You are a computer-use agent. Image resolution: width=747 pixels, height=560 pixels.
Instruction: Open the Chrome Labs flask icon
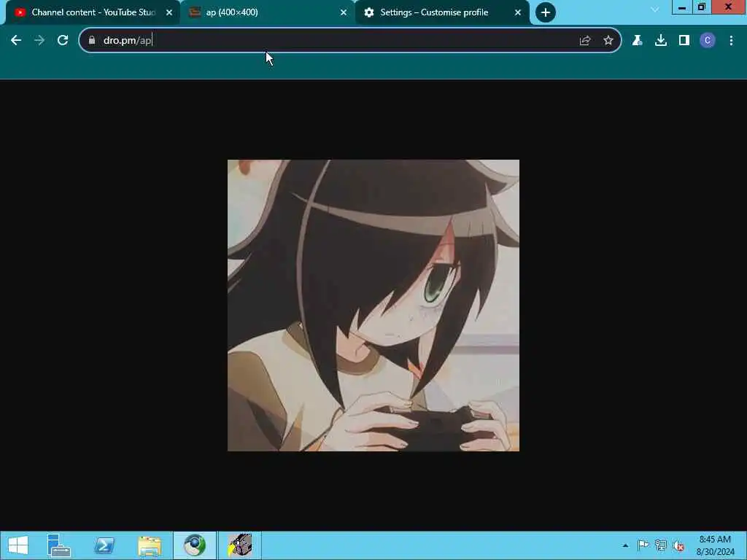tap(638, 41)
